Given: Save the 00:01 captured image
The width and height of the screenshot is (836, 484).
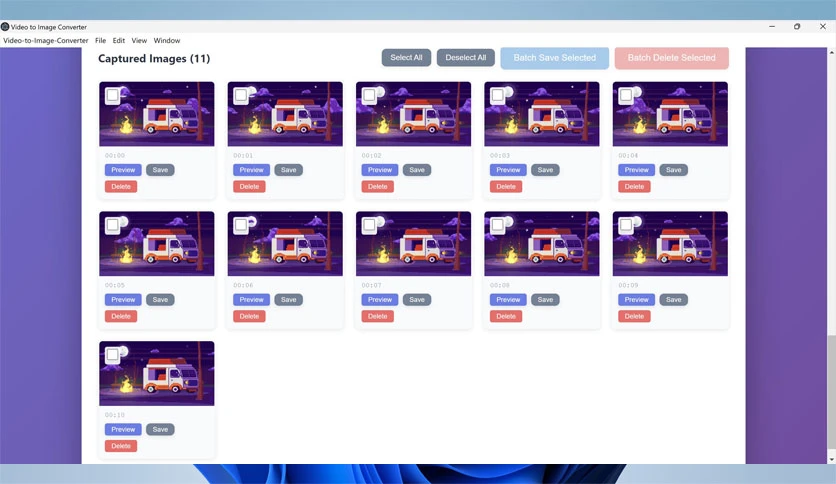Looking at the screenshot, I should click(x=288, y=170).
